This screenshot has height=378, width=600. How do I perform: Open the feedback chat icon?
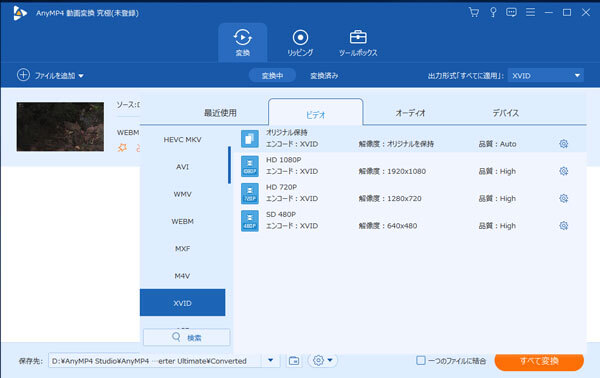point(511,13)
